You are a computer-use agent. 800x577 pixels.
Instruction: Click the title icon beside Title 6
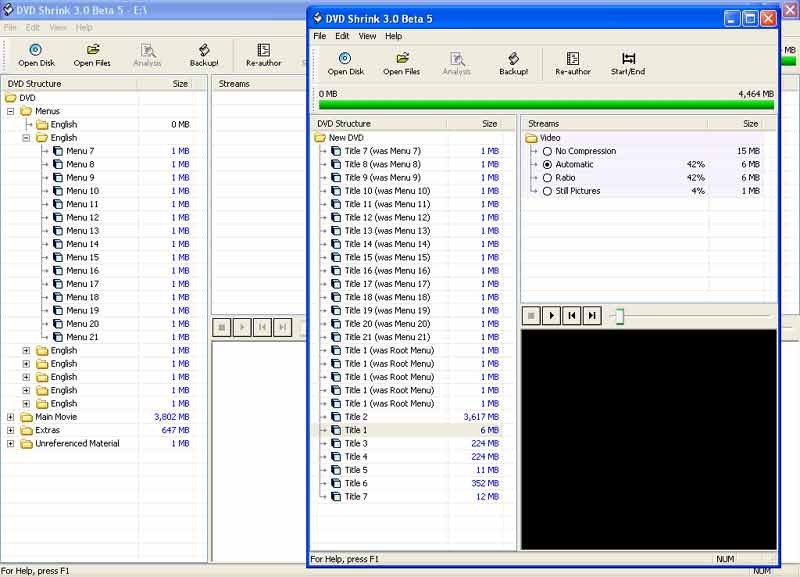tap(336, 483)
